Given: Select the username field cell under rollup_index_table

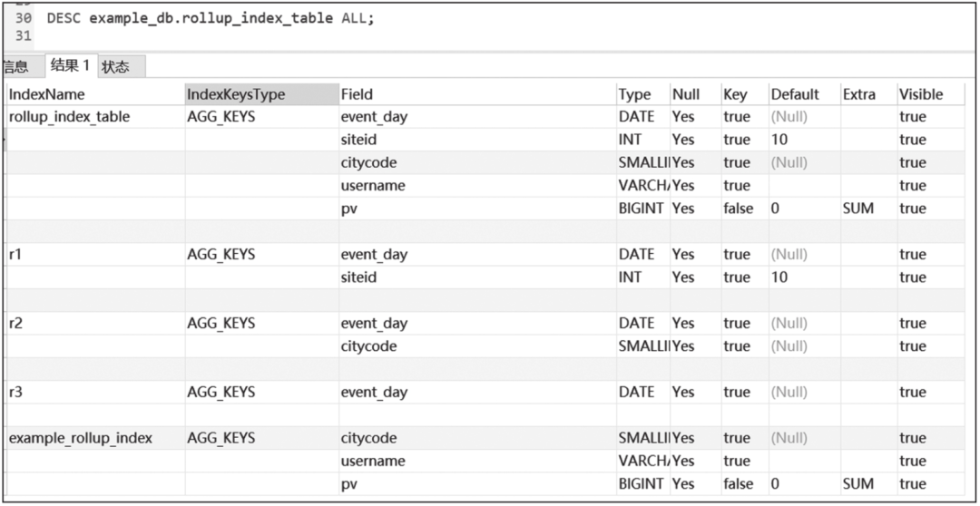Looking at the screenshot, I should click(x=372, y=186).
